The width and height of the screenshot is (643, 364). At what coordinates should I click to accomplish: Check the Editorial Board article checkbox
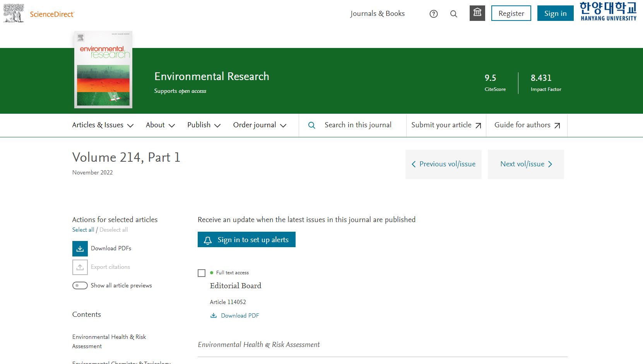pos(202,273)
